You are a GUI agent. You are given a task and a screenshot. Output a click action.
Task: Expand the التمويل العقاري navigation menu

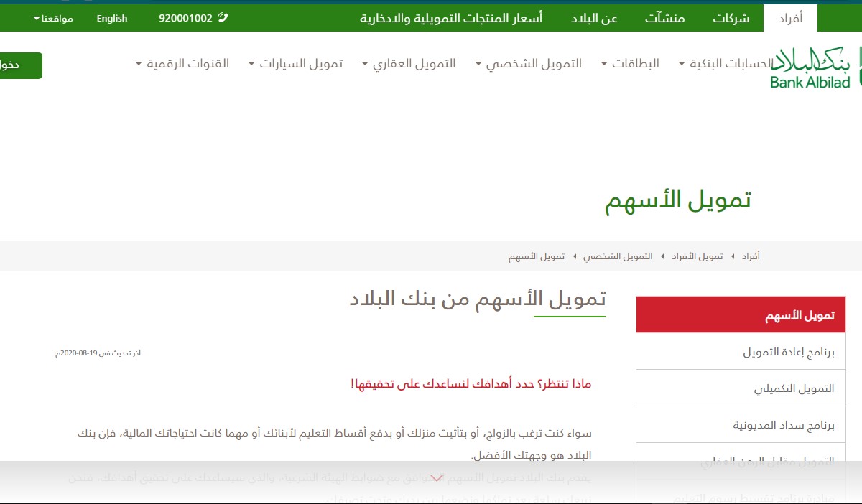(x=409, y=64)
